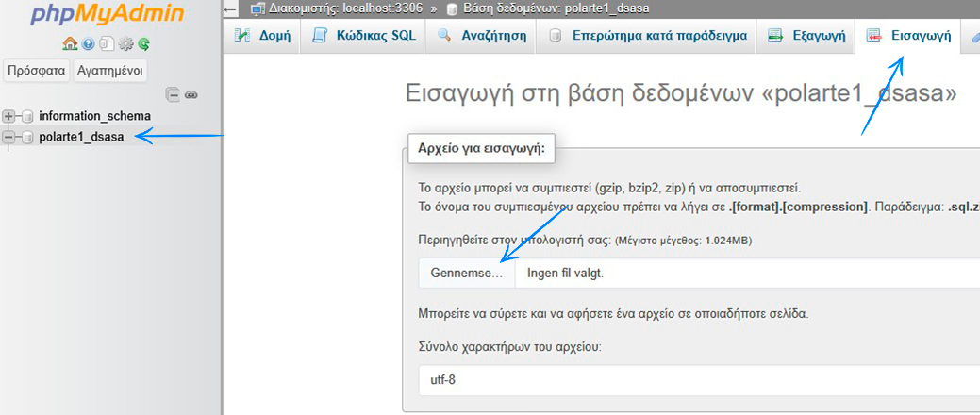Click the settings gear icon in sidebar

tap(125, 43)
